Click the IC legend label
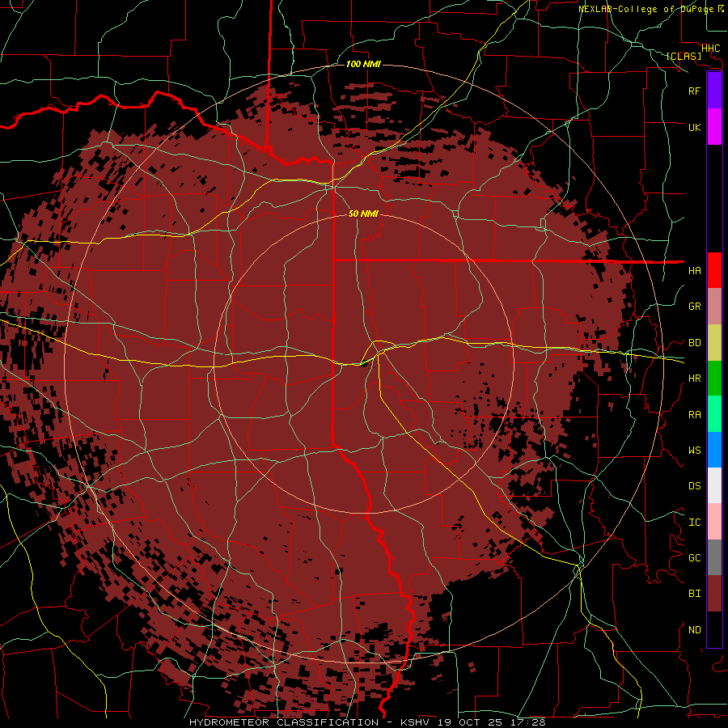The width and height of the screenshot is (728, 728). click(x=694, y=522)
